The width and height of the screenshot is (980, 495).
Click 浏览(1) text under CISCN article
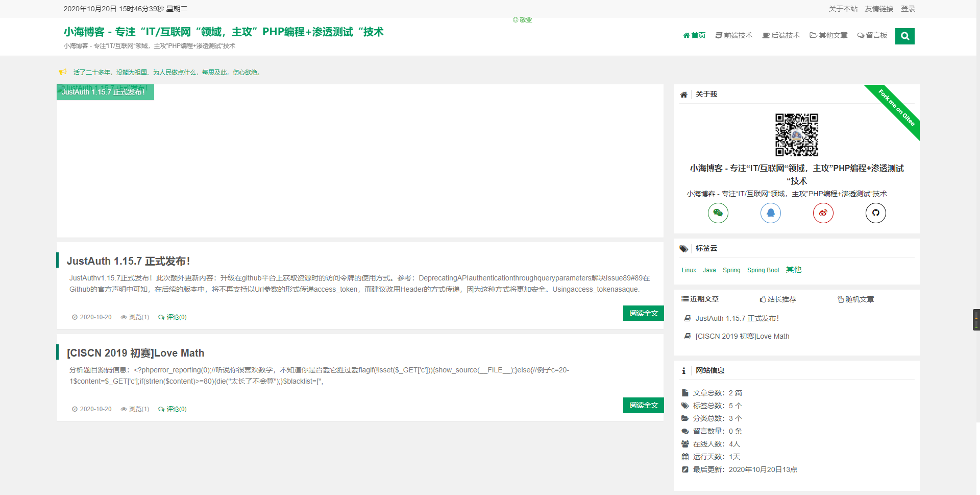(139, 409)
